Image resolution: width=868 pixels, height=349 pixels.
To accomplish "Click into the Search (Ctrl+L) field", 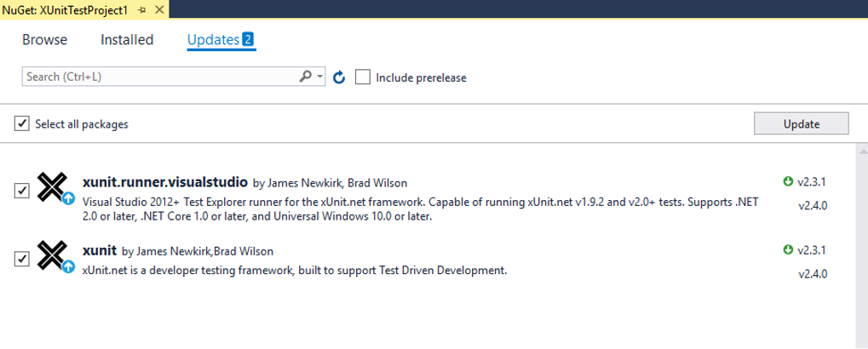I will click(x=158, y=77).
